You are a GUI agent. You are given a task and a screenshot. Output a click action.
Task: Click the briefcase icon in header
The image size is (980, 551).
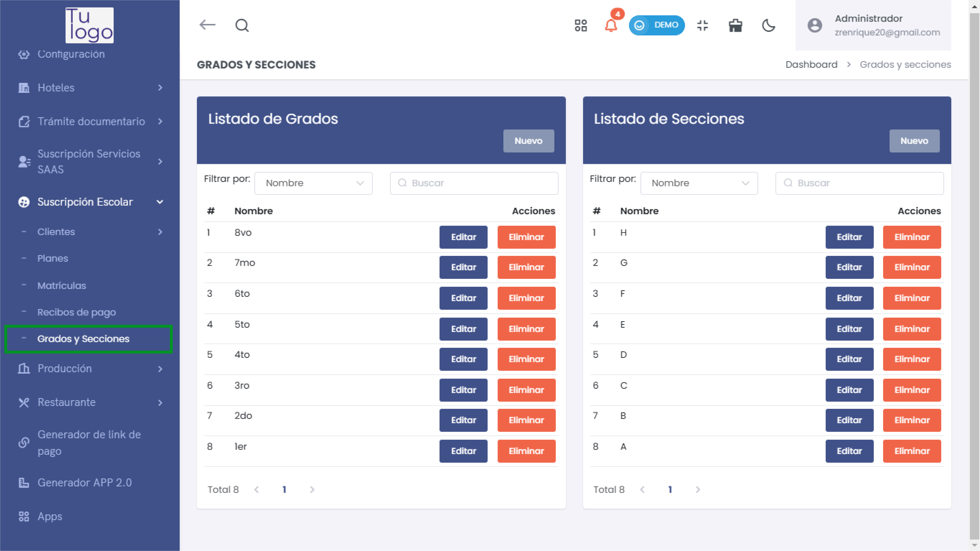click(x=735, y=26)
